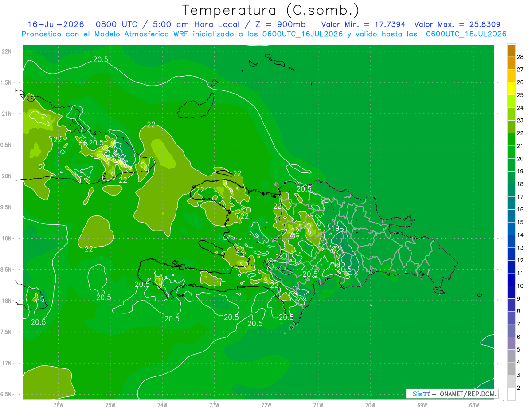The image size is (532, 411).
Task: Click the grey swatch between 3 and 4
Action: [x=511, y=368]
